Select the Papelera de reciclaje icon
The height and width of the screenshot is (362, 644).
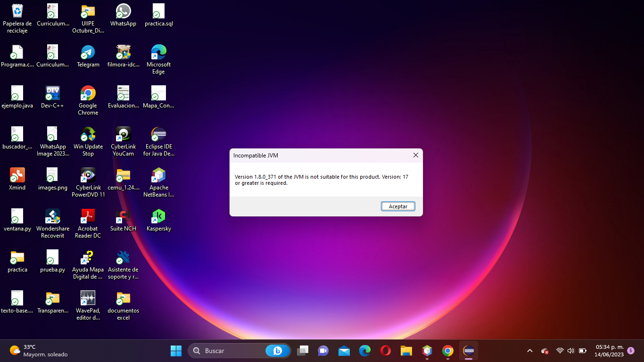(17, 18)
